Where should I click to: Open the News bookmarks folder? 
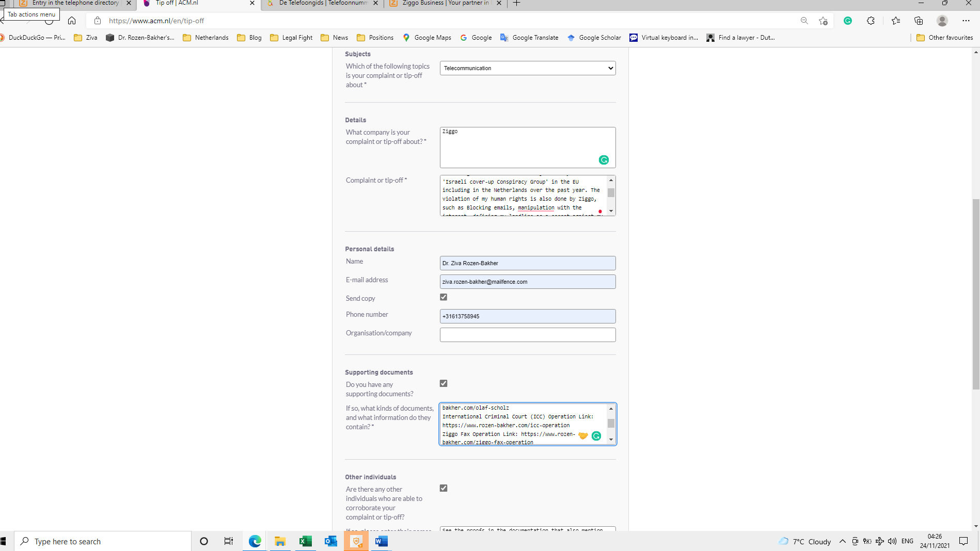[x=335, y=38]
